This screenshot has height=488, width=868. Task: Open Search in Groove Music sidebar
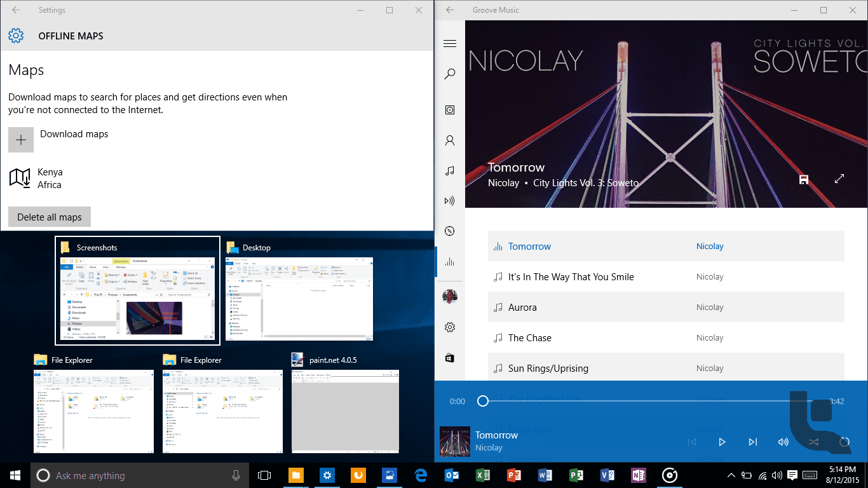coord(450,74)
